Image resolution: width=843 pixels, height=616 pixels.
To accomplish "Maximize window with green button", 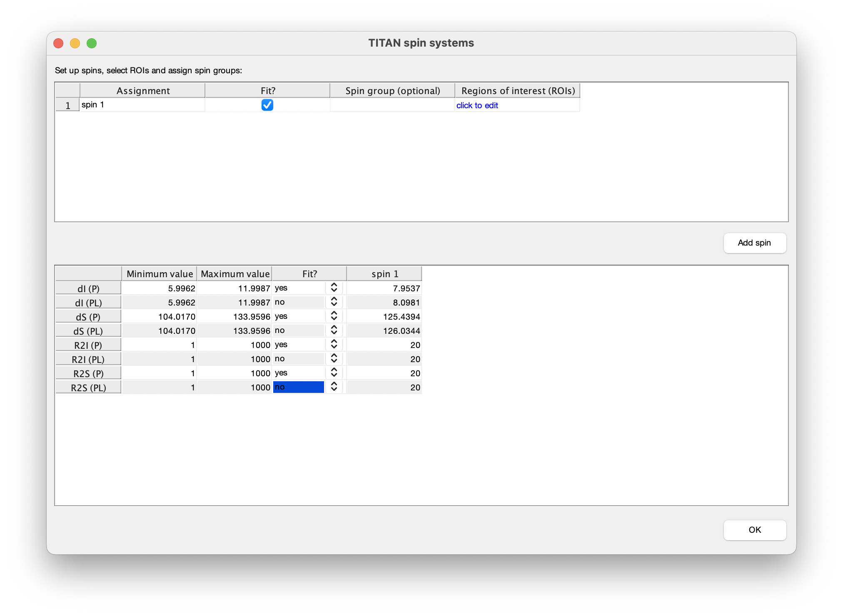I will click(92, 43).
